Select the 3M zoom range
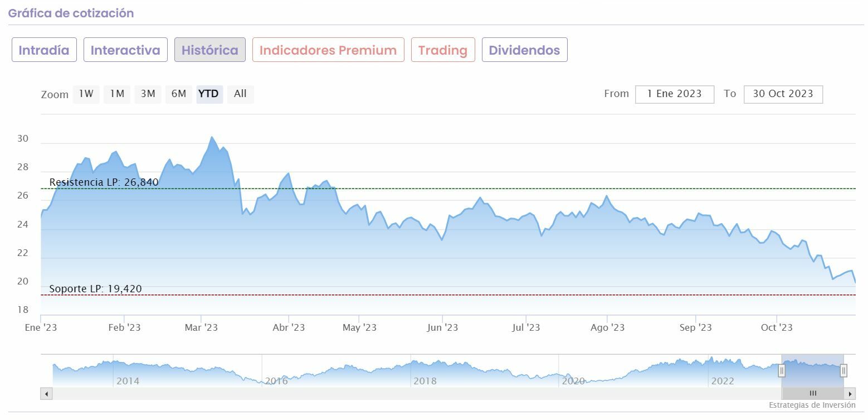 pyautogui.click(x=148, y=94)
